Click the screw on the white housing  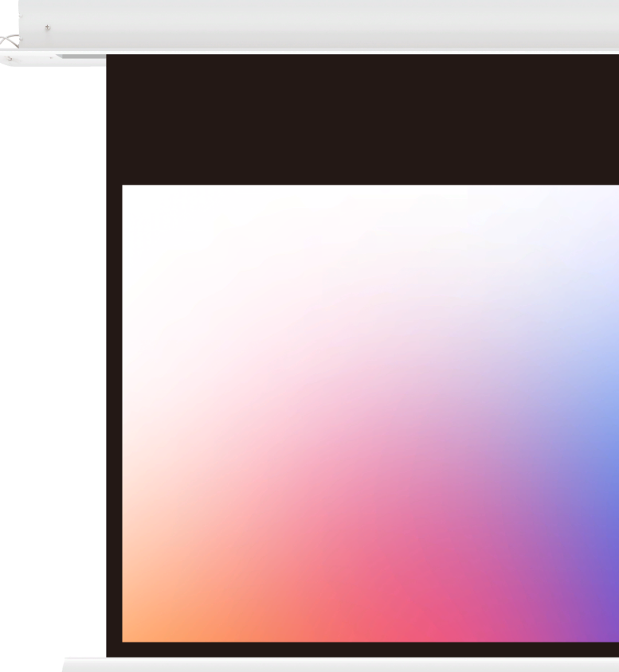click(x=47, y=29)
